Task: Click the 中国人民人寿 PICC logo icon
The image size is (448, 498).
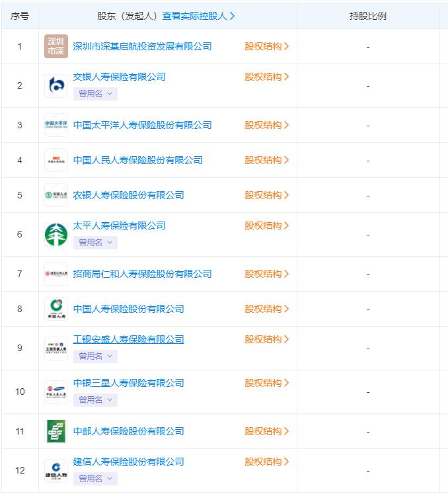Action: click(56, 160)
